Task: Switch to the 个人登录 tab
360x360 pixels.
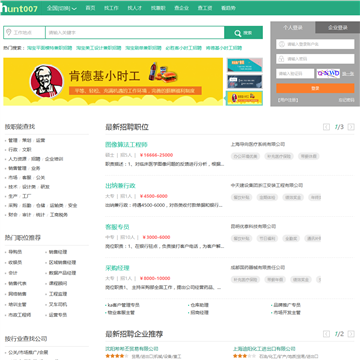Action: (x=293, y=27)
